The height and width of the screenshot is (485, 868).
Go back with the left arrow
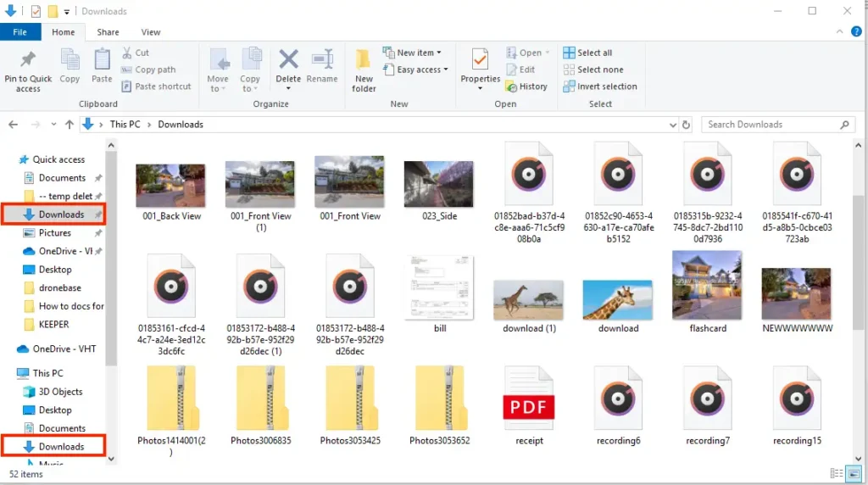click(x=14, y=125)
